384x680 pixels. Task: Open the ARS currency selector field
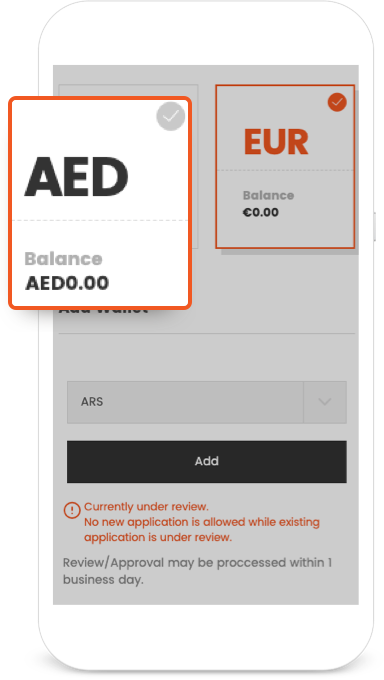tap(207, 402)
